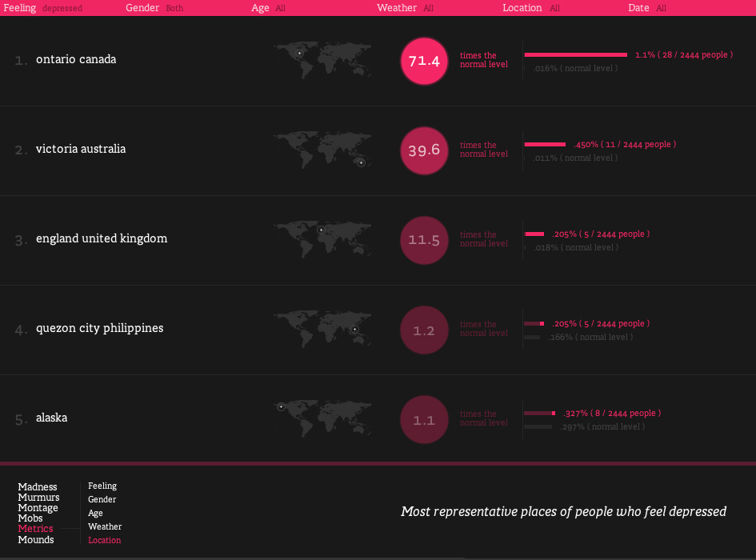This screenshot has width=756, height=560.
Task: Select the Mounds movement
Action: tap(36, 539)
